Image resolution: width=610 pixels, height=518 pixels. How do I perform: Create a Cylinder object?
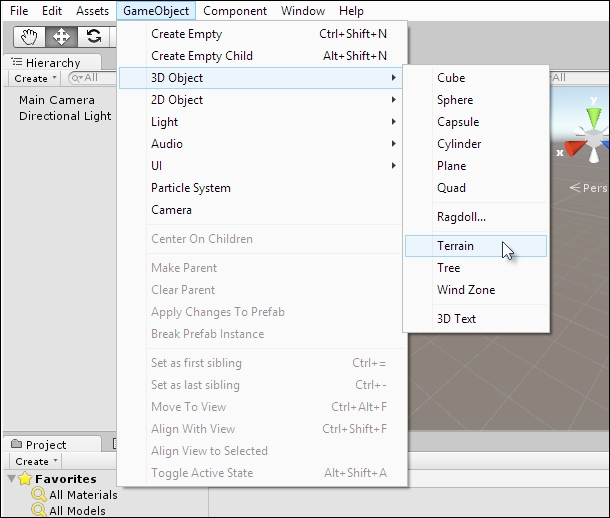click(x=476, y=144)
